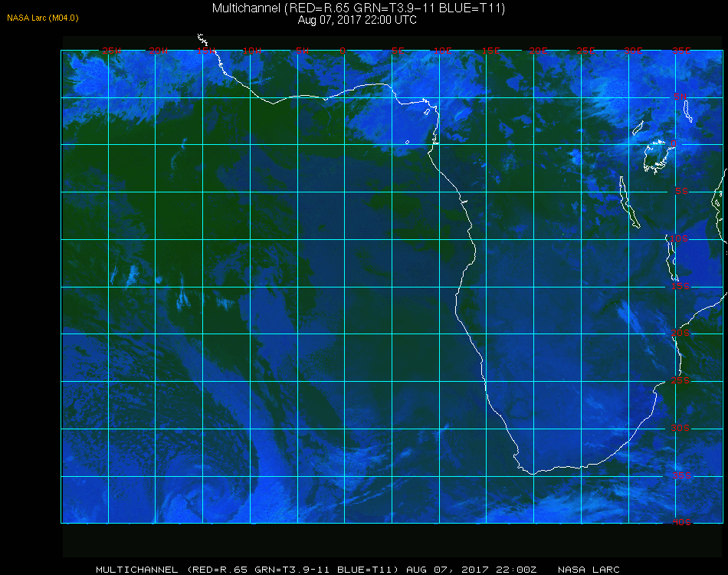Click the 25W longitude label
The width and height of the screenshot is (728, 575).
111,51
